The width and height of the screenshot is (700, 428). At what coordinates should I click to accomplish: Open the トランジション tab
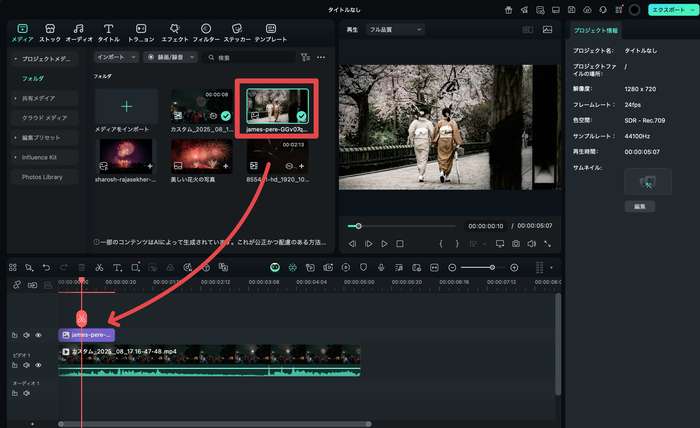(141, 33)
